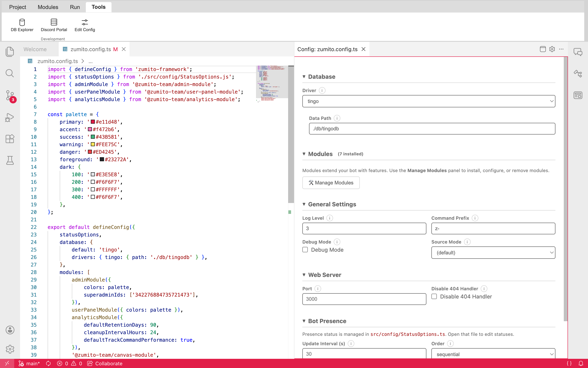Click the Manage Modules button
The height and width of the screenshot is (368, 588).
[331, 183]
